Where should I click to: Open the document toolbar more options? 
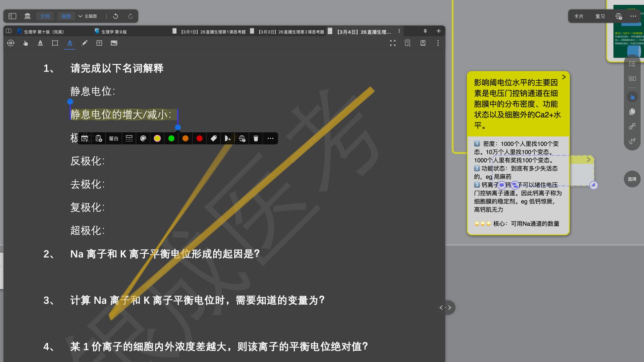(438, 43)
